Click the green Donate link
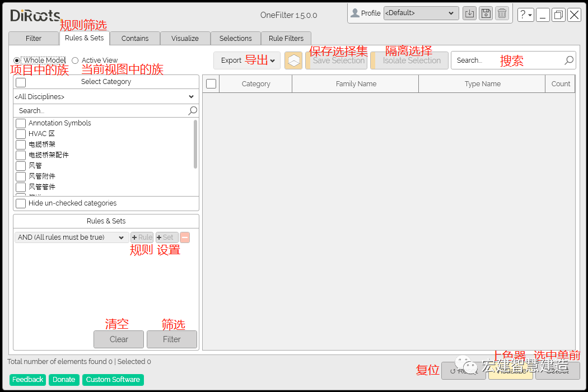 click(x=64, y=380)
